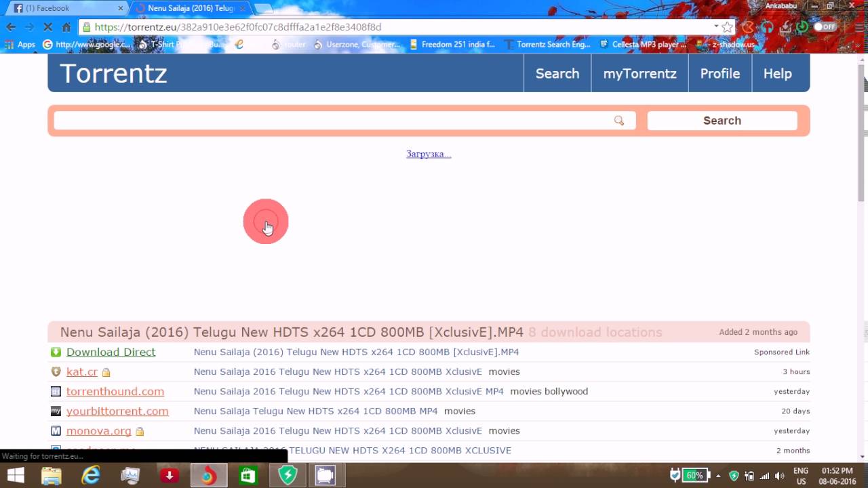Click the 'movies bollywood' category text
Viewport: 868px width, 488px height.
549,391
